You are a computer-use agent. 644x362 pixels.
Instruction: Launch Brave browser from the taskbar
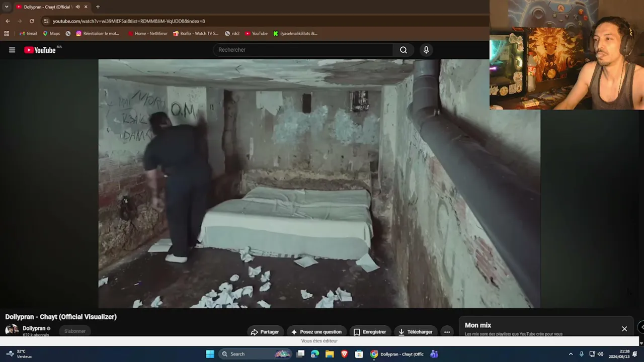(345, 354)
